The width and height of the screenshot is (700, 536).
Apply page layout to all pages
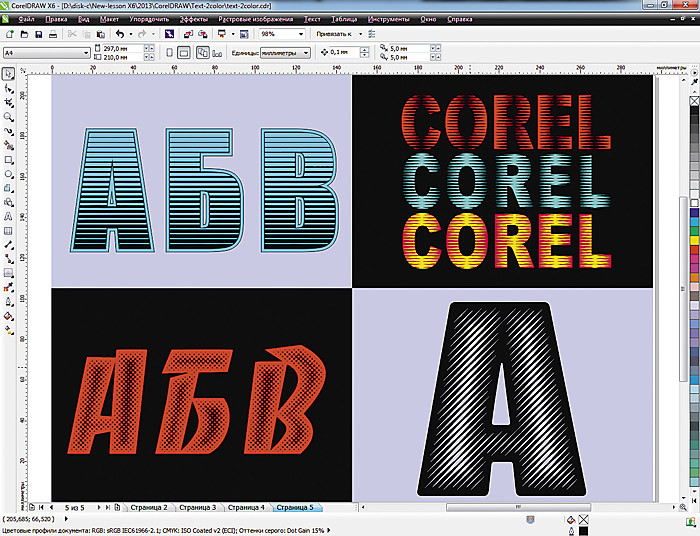pos(203,53)
